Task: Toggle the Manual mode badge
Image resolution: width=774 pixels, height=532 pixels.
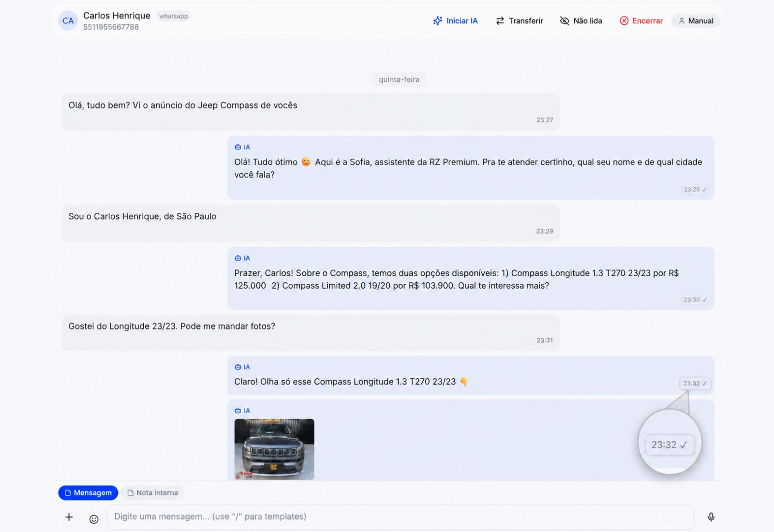Action: [696, 21]
